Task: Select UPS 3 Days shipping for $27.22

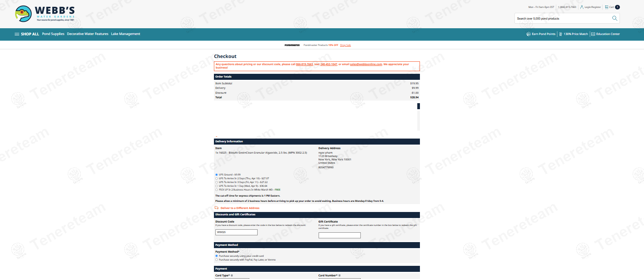Action: 217,182
